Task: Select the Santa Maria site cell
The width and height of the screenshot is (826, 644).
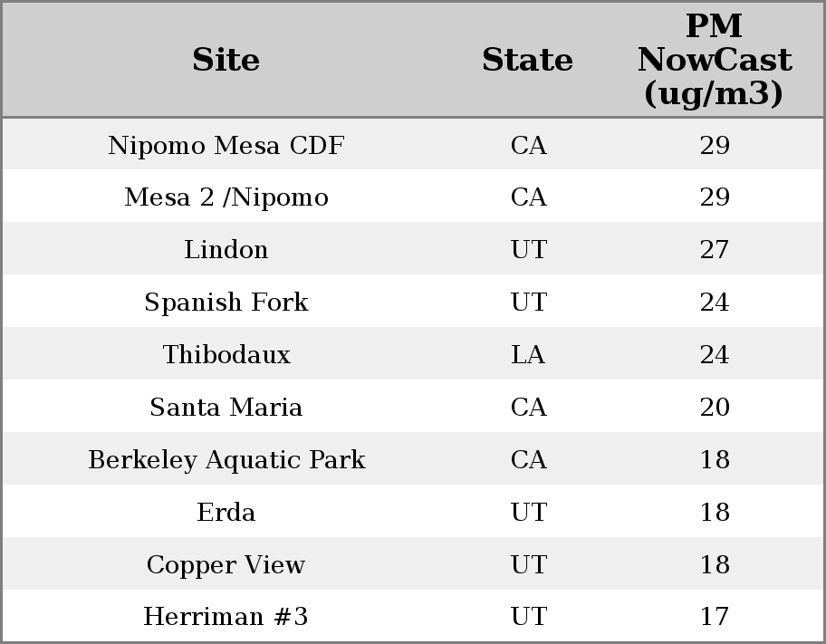Action: pos(226,408)
